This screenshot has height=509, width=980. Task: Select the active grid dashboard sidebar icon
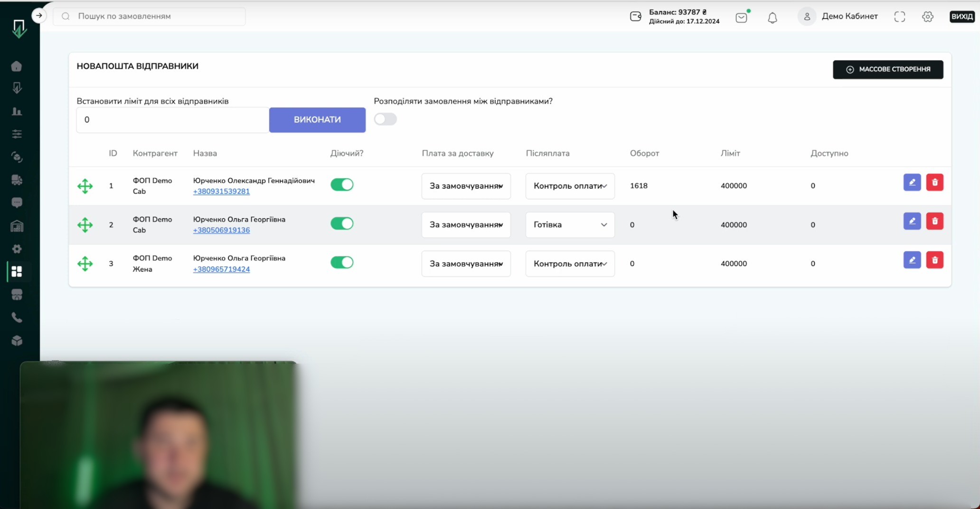point(17,271)
